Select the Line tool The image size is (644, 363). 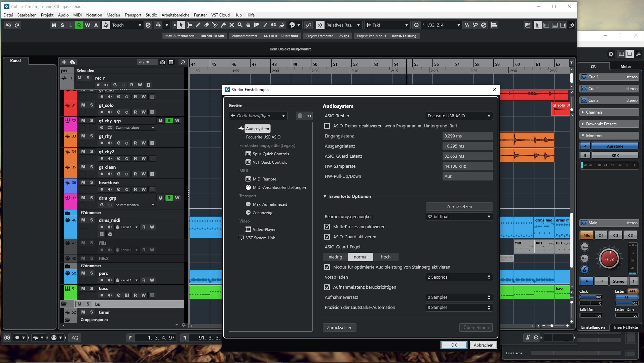click(265, 25)
